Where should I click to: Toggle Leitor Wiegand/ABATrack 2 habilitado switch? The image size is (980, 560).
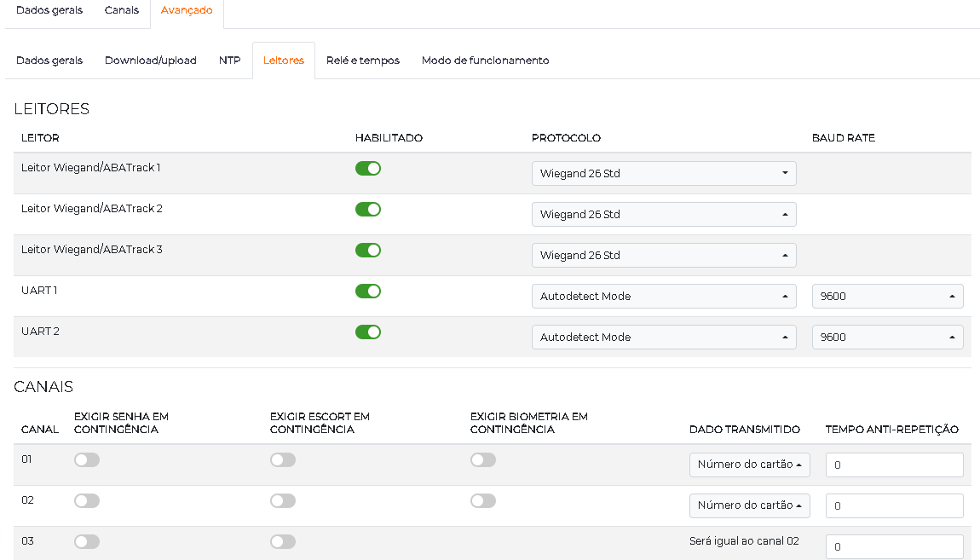click(x=367, y=210)
